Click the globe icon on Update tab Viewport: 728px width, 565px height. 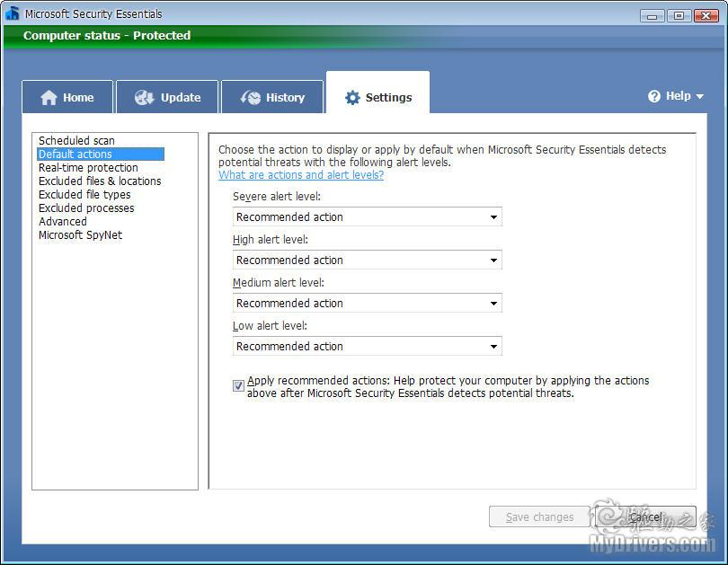(145, 98)
